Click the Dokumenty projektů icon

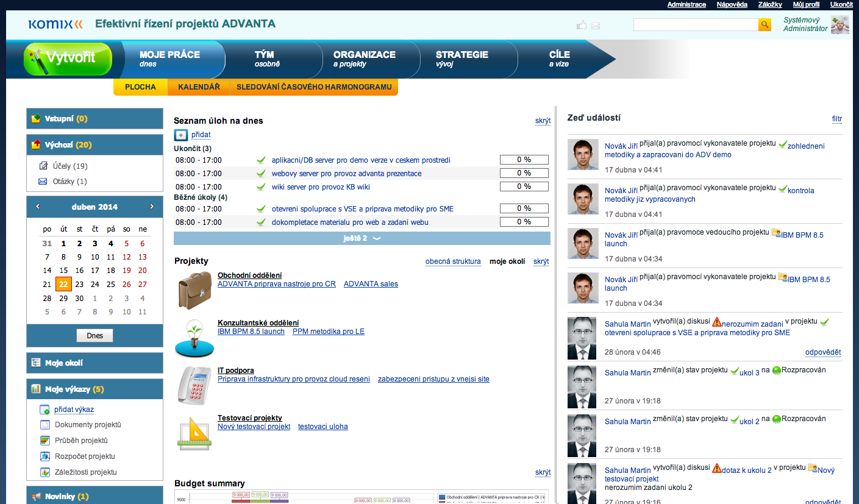click(45, 425)
